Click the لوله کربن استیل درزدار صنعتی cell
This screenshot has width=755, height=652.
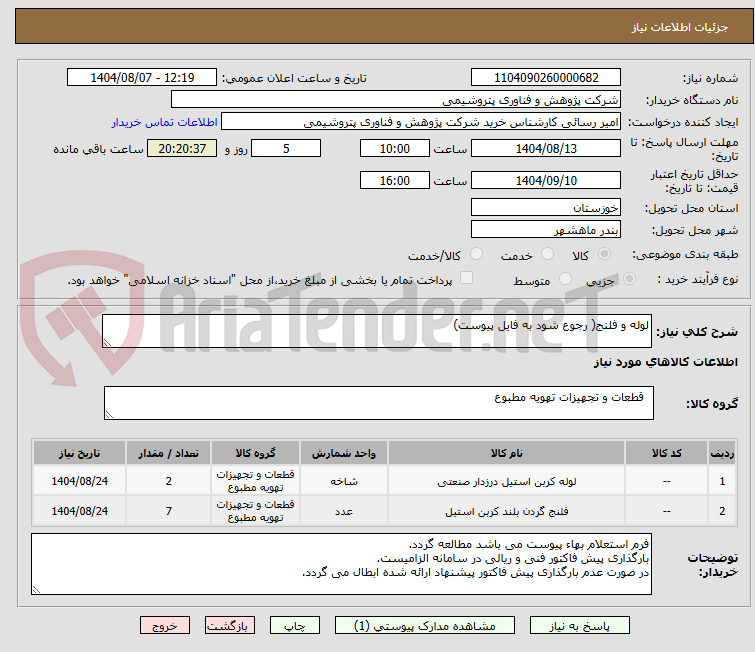pyautogui.click(x=507, y=481)
